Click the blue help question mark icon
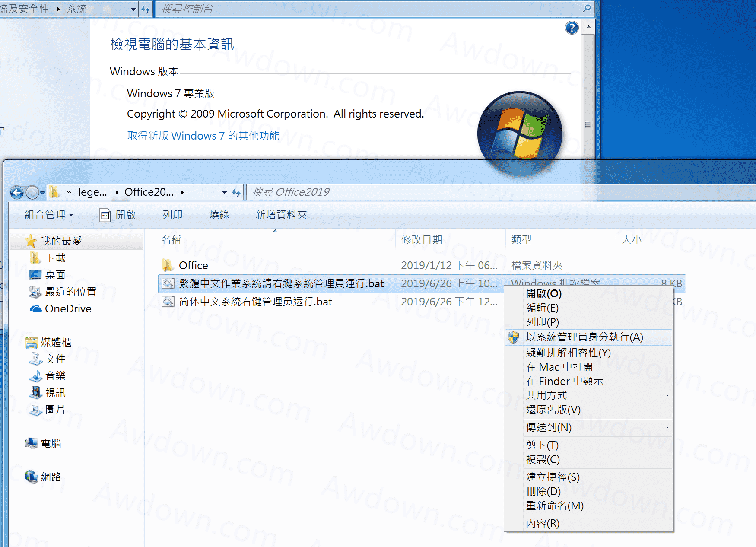This screenshot has height=547, width=756. [572, 28]
